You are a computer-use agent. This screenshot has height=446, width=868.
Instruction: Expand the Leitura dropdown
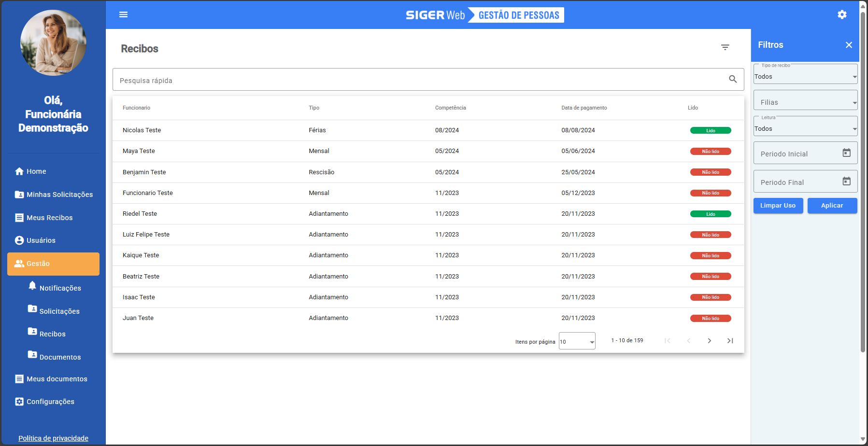tap(806, 126)
